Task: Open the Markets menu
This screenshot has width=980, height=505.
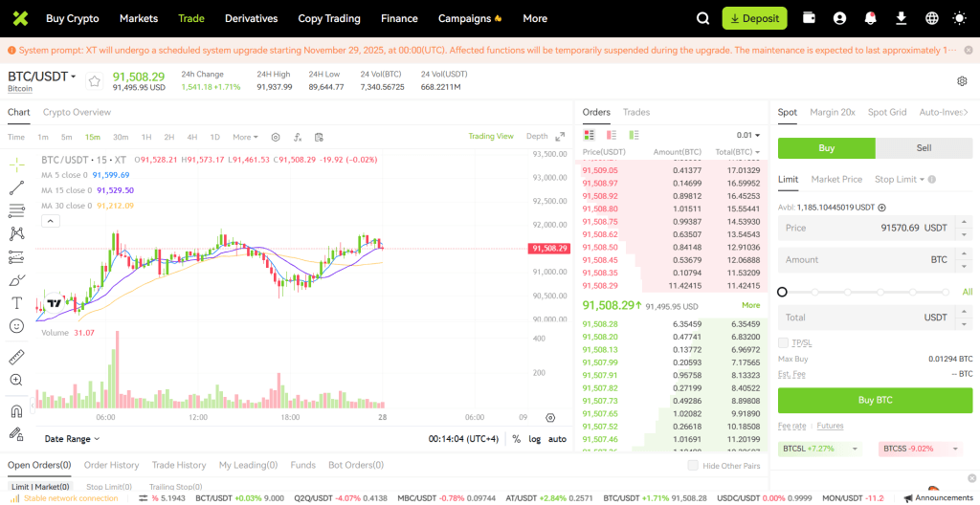Action: [x=139, y=19]
